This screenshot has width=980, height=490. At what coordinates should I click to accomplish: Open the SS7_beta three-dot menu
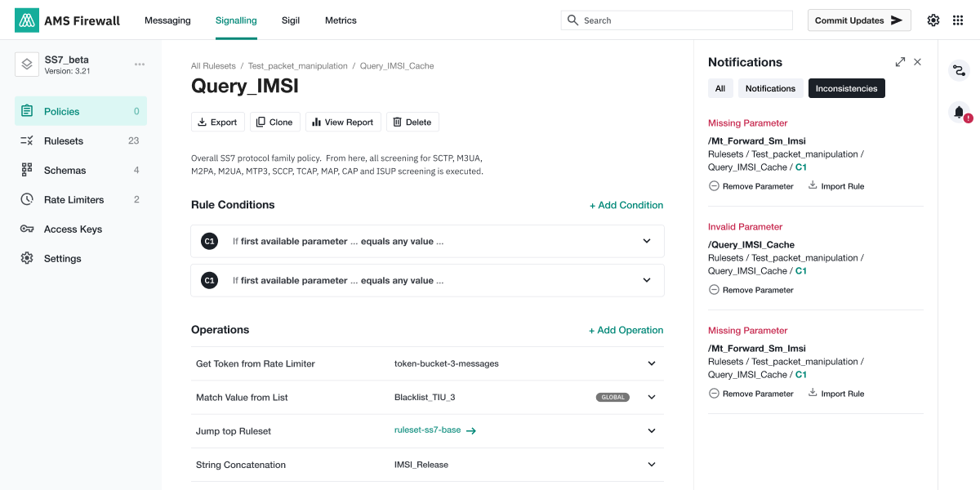point(140,65)
